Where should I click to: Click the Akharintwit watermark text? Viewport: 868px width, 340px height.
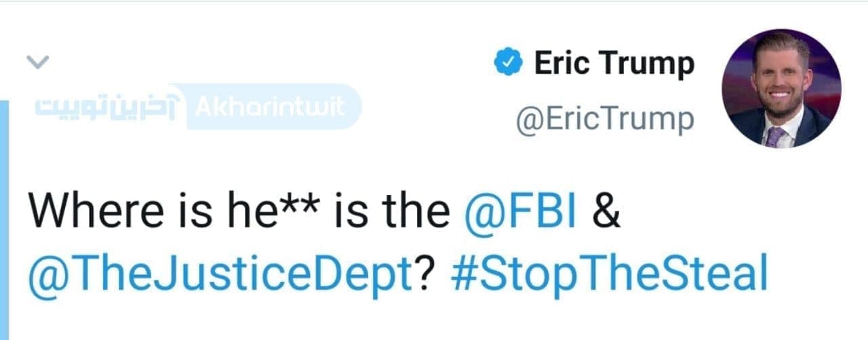click(x=269, y=107)
